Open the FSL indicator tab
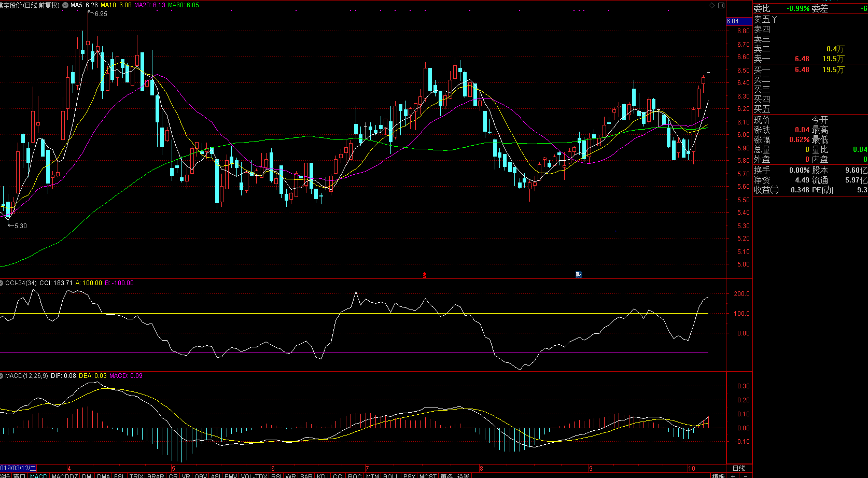Screen dimensions: 868x478 (119, 475)
